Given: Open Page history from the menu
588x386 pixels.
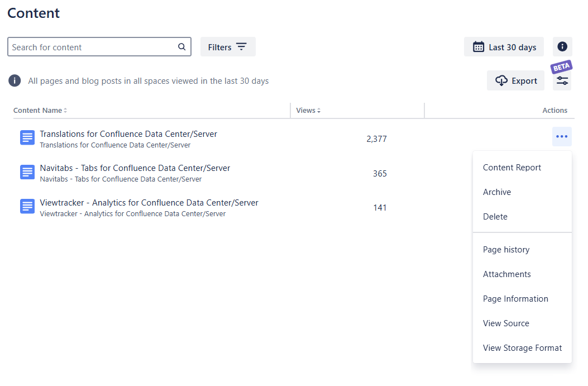Looking at the screenshot, I should 506,250.
